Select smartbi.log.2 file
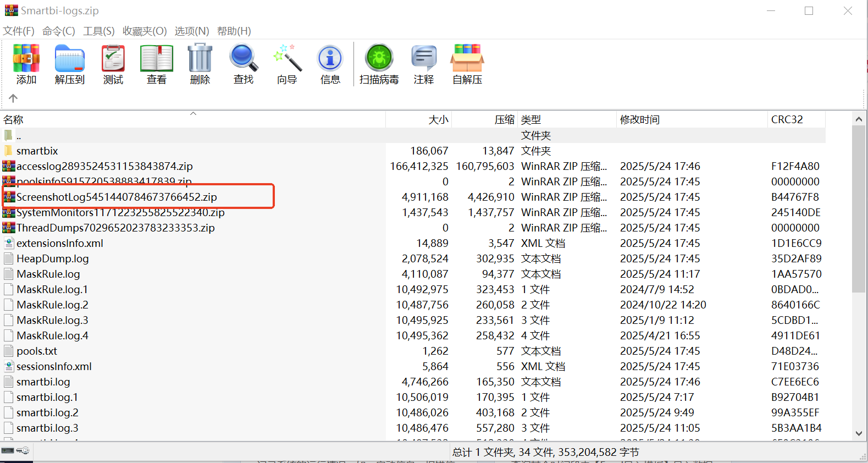868x463 pixels. click(47, 412)
